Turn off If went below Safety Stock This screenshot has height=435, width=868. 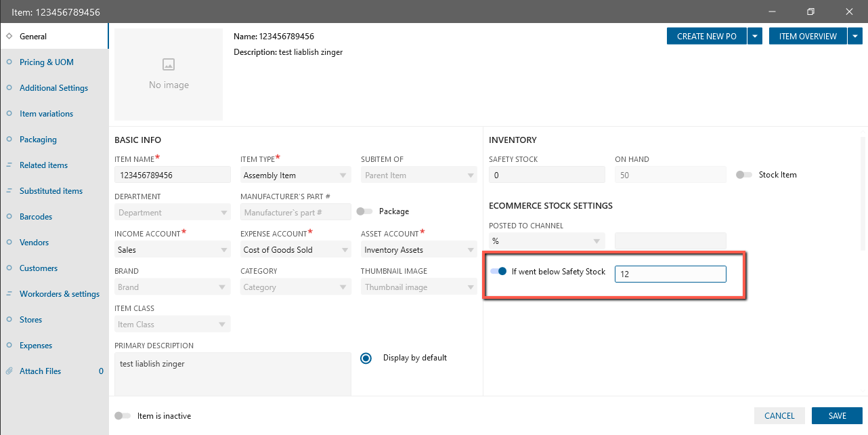coord(498,272)
